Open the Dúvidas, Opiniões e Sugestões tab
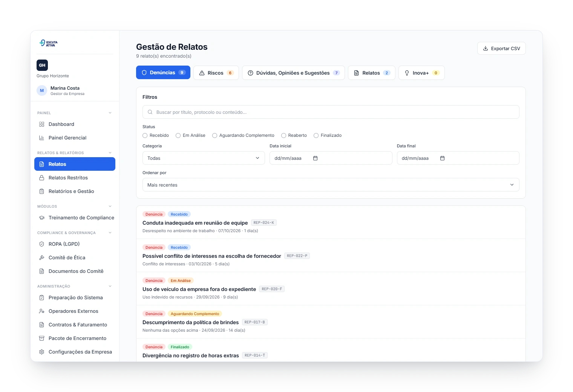Screen dimensions: 573x392 coord(293,73)
